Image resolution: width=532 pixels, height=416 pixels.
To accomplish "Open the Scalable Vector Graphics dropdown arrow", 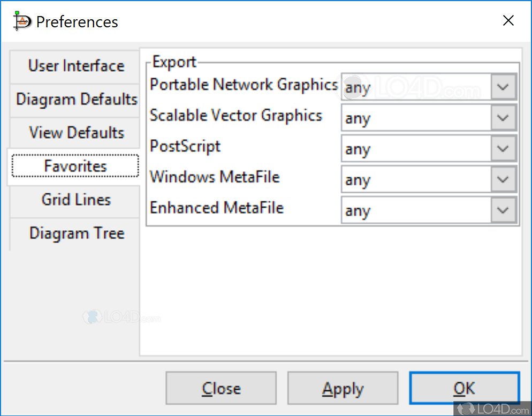I will [x=503, y=118].
